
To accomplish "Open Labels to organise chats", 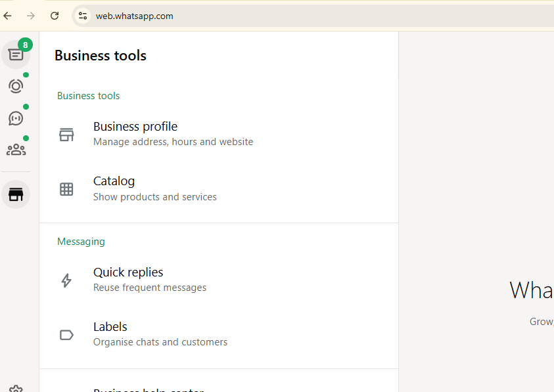I will pos(219,334).
